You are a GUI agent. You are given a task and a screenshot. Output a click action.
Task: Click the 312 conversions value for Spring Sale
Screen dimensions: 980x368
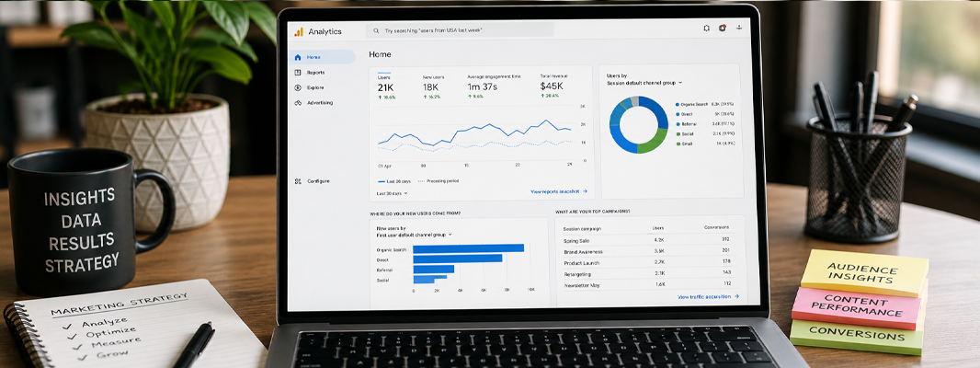click(x=725, y=239)
